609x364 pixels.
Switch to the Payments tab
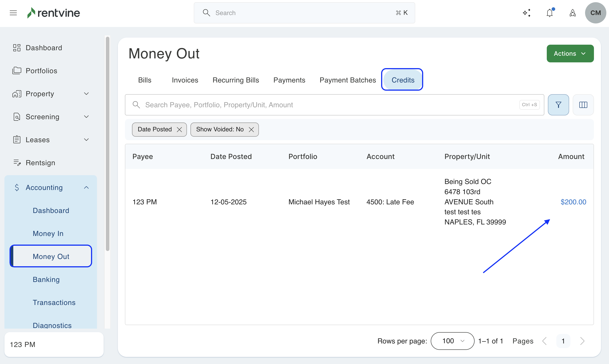[x=289, y=80]
